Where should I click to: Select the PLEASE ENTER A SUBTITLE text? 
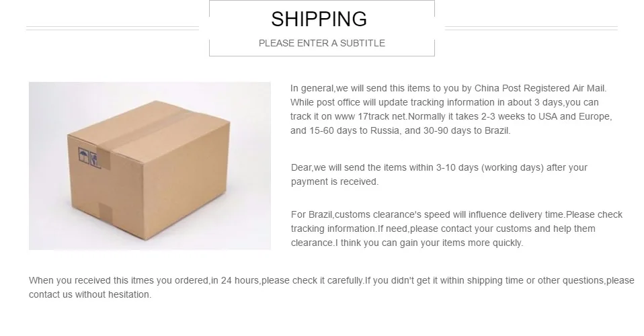click(321, 43)
